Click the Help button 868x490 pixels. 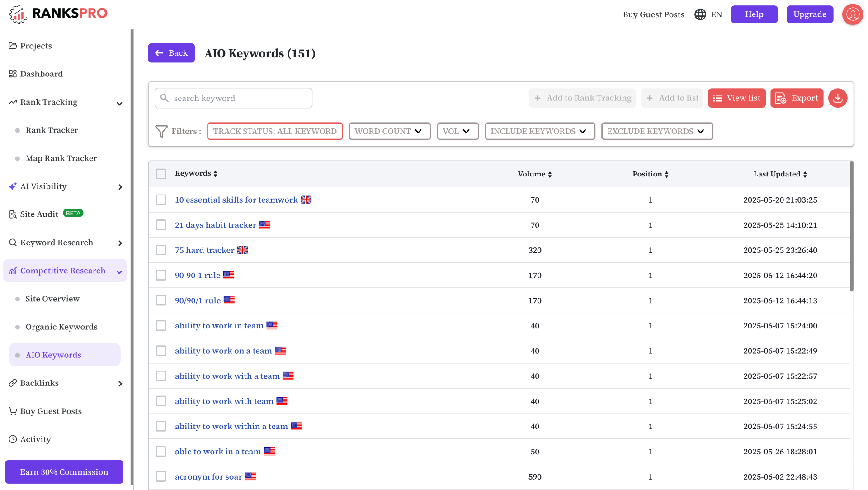coord(754,14)
